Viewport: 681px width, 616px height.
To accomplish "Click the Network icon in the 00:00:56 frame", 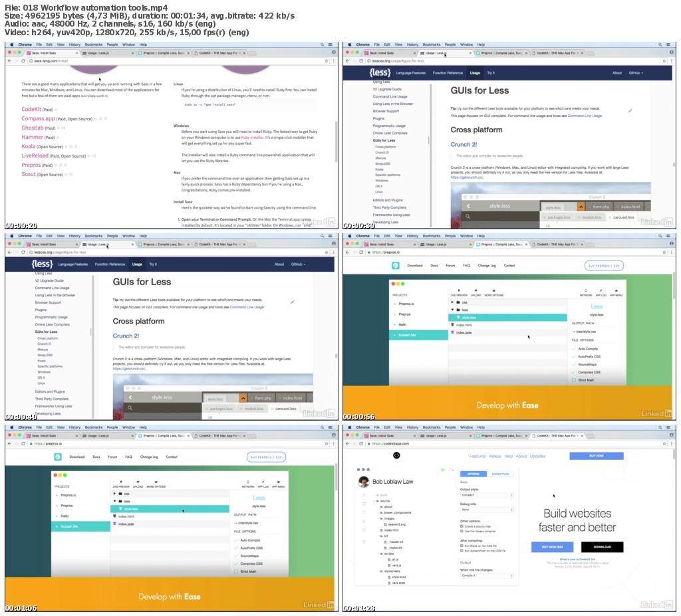I will point(585,290).
